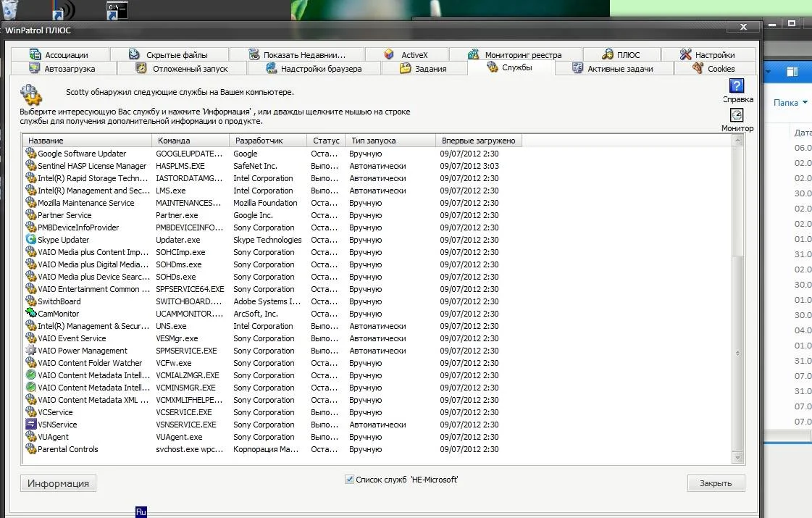
Task: Open the Папка dropdown arrow
Action: pyautogui.click(x=805, y=103)
